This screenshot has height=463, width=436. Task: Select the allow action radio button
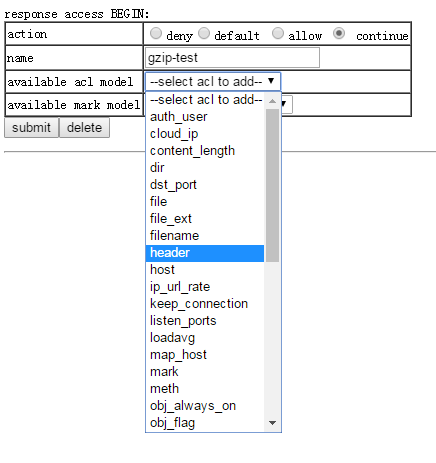pos(278,33)
